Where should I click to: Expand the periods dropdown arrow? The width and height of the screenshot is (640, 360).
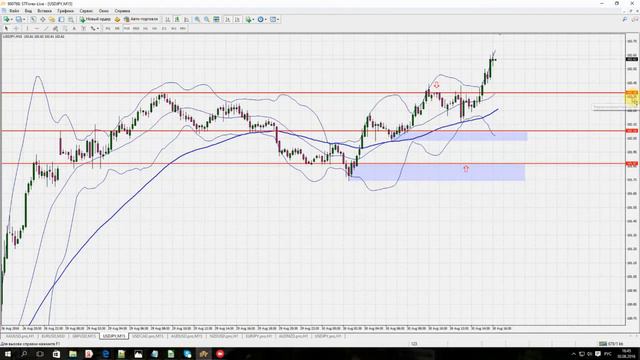click(x=266, y=19)
